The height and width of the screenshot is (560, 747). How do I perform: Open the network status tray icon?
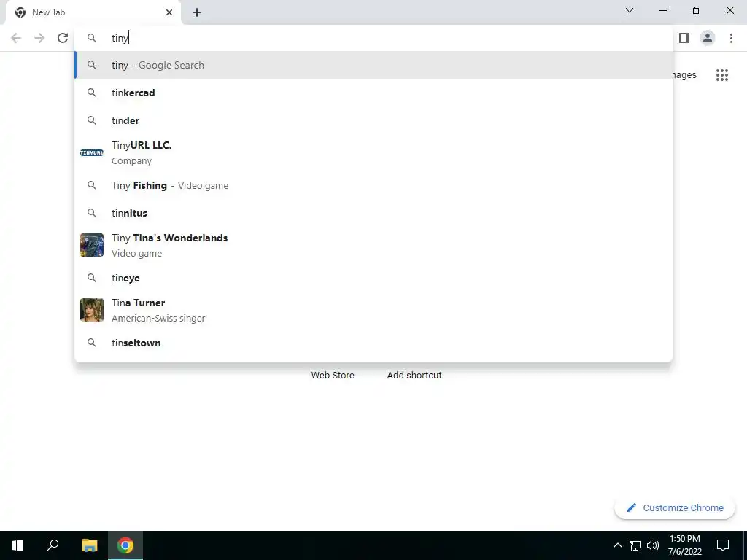coord(635,545)
